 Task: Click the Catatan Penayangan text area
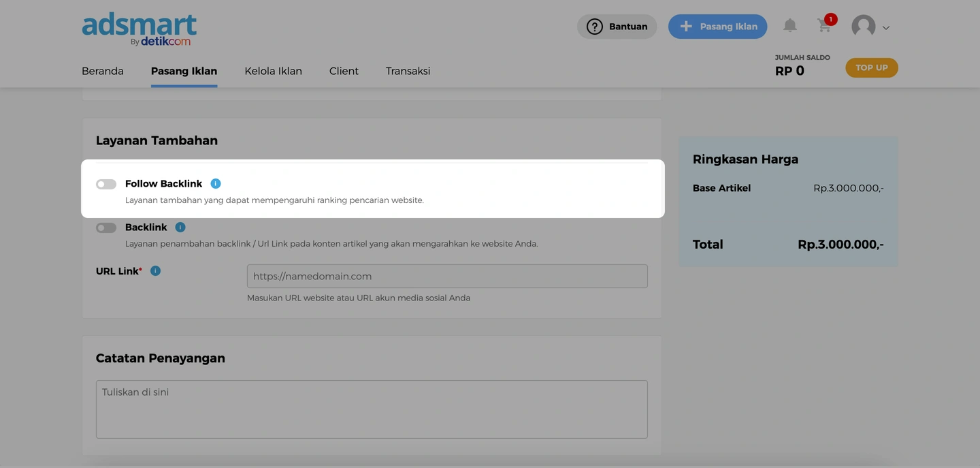372,409
